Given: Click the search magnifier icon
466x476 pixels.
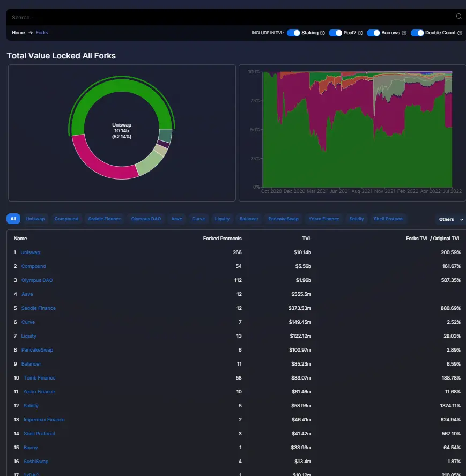Looking at the screenshot, I should pyautogui.click(x=458, y=17).
